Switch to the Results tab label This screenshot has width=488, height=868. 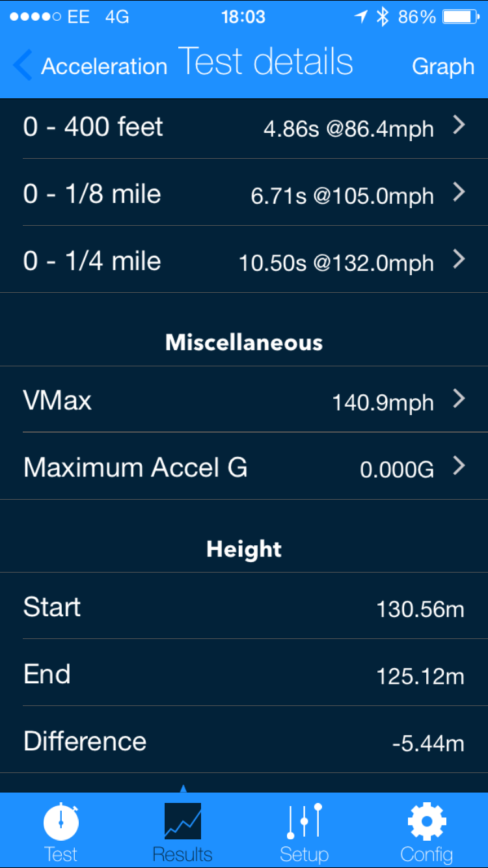[182, 854]
